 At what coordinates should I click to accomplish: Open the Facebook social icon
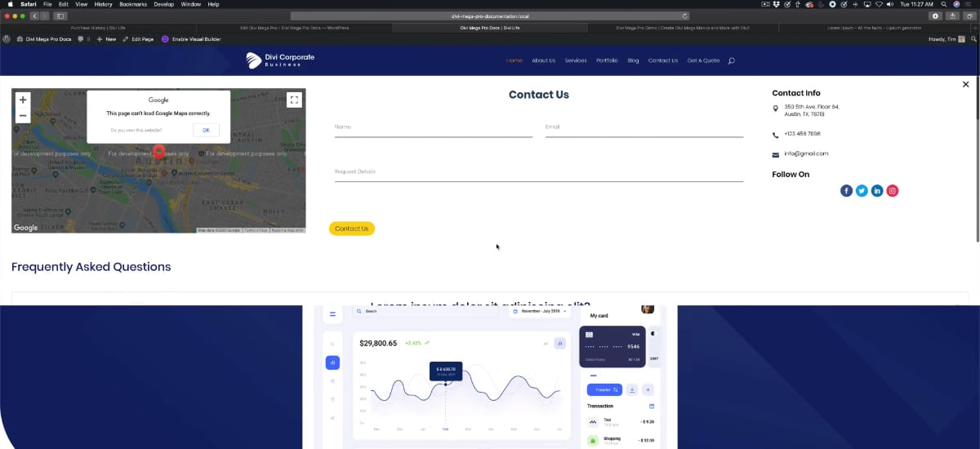846,191
